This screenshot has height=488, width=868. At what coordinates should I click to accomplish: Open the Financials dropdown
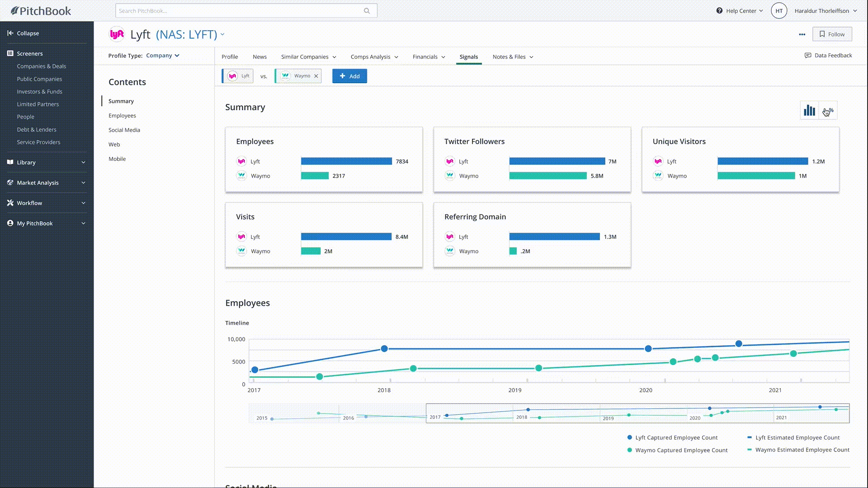[x=429, y=57]
